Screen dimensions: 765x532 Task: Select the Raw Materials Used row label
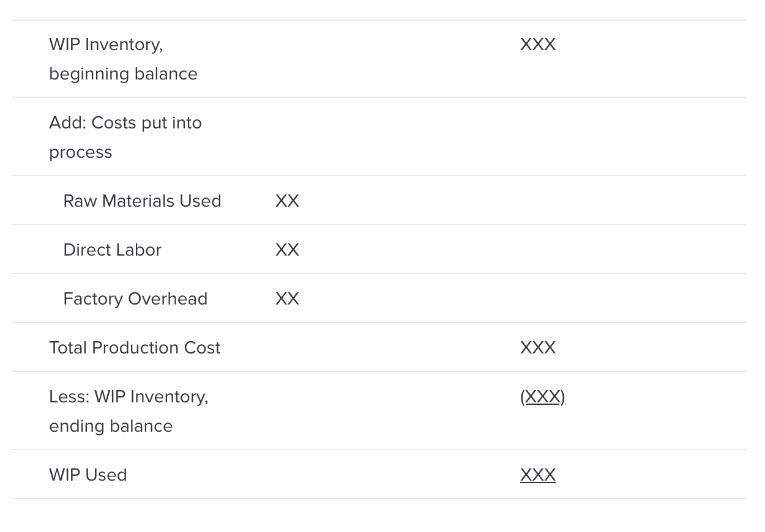coord(142,201)
